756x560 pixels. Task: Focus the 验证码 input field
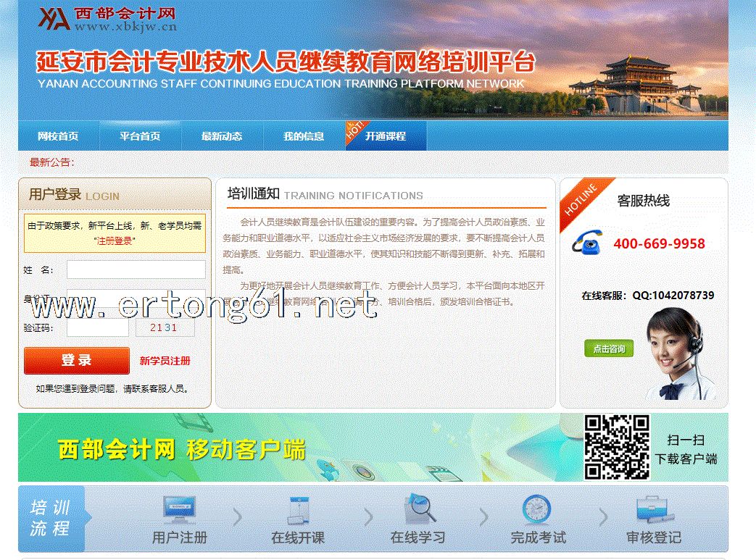[98, 327]
